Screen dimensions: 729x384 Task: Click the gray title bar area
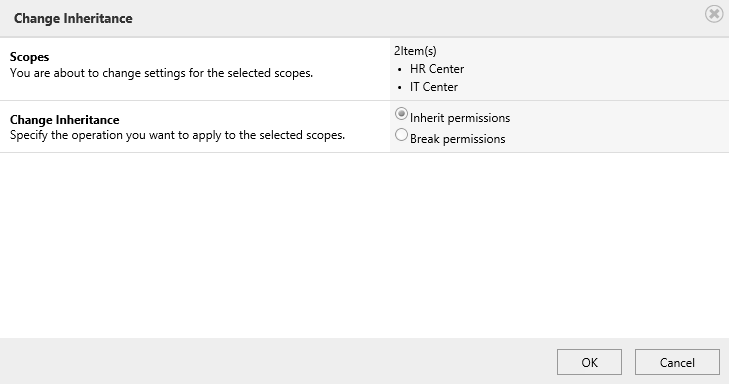pyautogui.click(x=418, y=19)
